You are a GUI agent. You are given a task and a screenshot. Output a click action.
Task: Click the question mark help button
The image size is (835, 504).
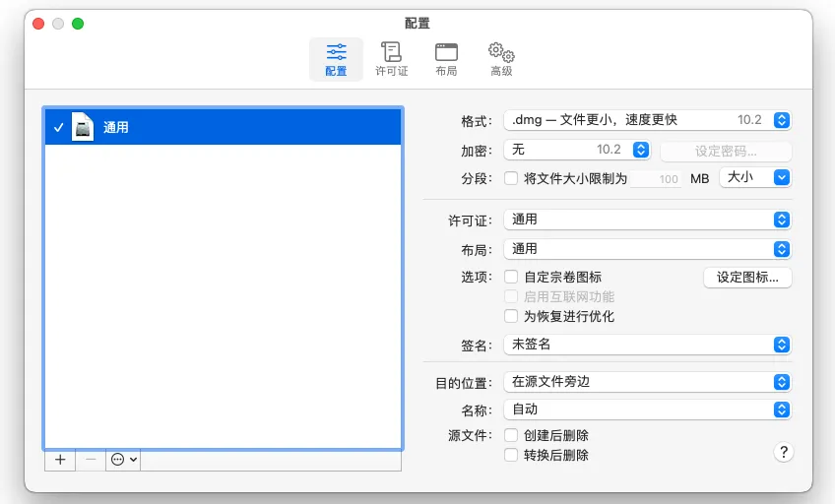click(784, 452)
